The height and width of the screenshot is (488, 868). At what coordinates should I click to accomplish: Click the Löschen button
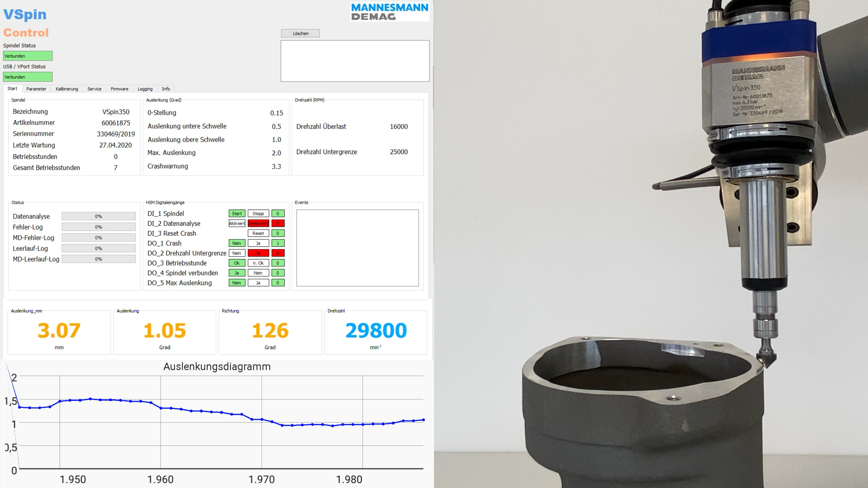point(300,33)
